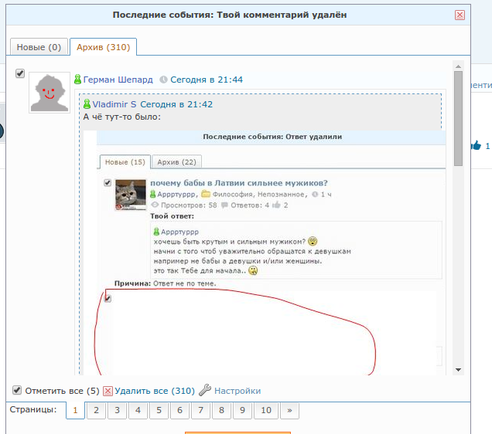The height and width of the screenshot is (434, 492).
Task: Click green user icon beside Герман Шепард
Action: point(78,79)
